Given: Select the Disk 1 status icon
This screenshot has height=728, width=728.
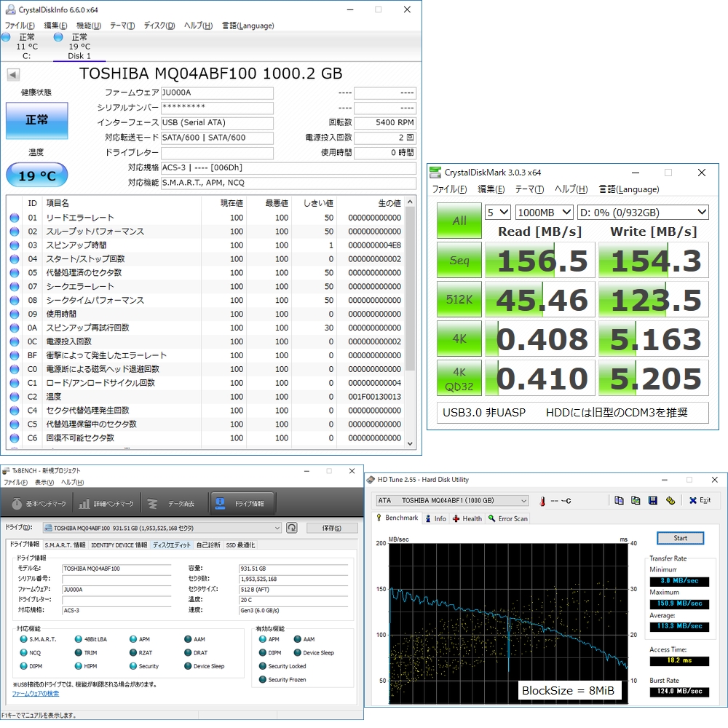Looking at the screenshot, I should click(58, 37).
